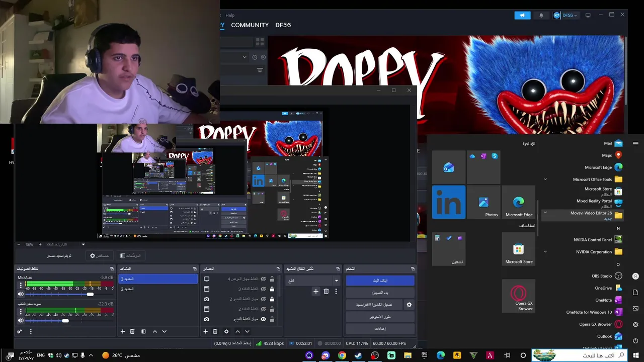The image size is (644, 362).
Task: Move scene down with arrow icon
Action: pyautogui.click(x=164, y=331)
